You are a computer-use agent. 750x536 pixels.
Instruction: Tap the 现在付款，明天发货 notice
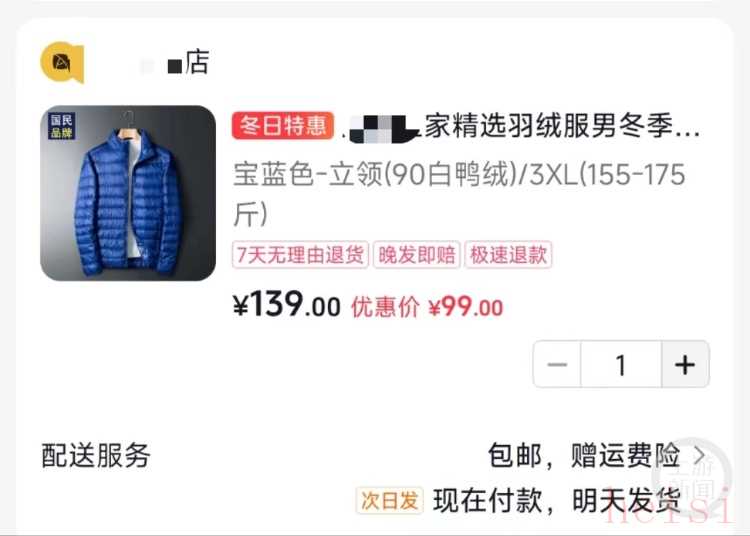pos(557,501)
